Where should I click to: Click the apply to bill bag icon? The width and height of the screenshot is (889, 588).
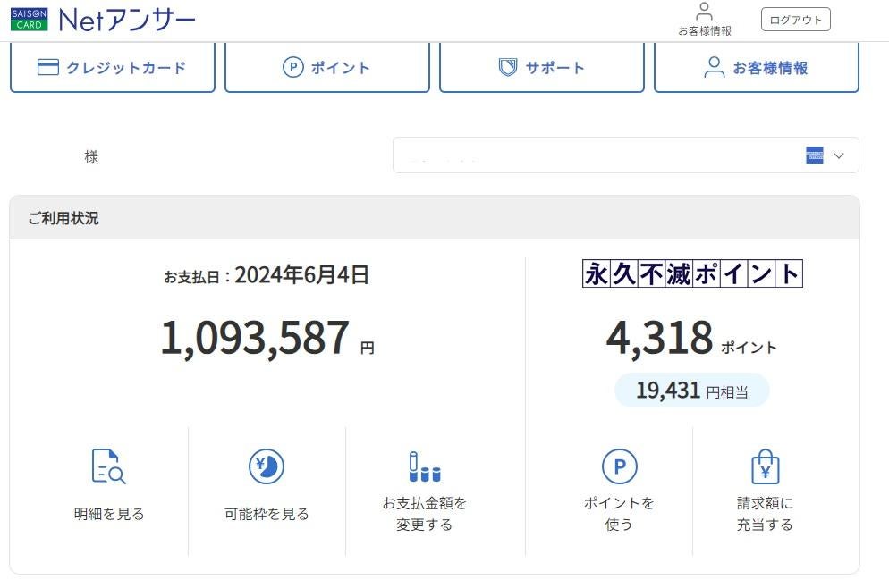(765, 466)
